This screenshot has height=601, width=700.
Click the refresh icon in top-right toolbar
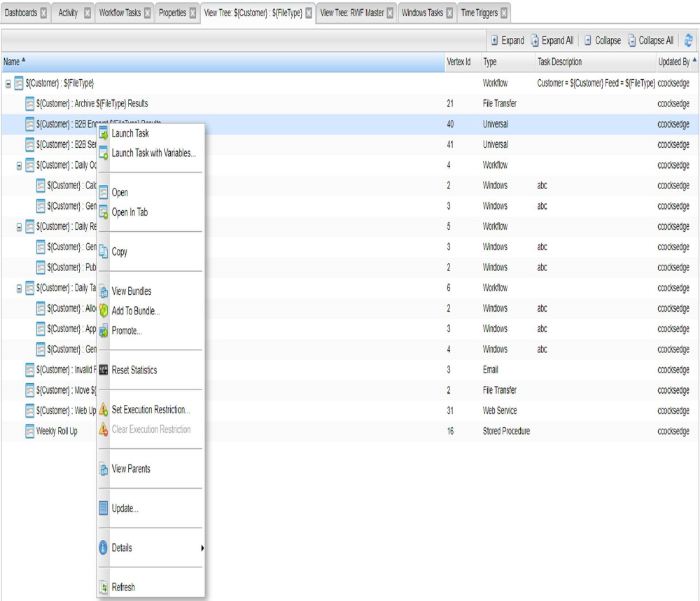(688, 41)
